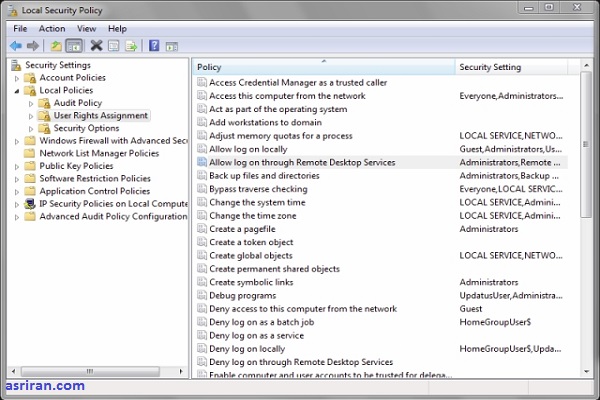
Task: Open the Action menu
Action: tap(52, 29)
